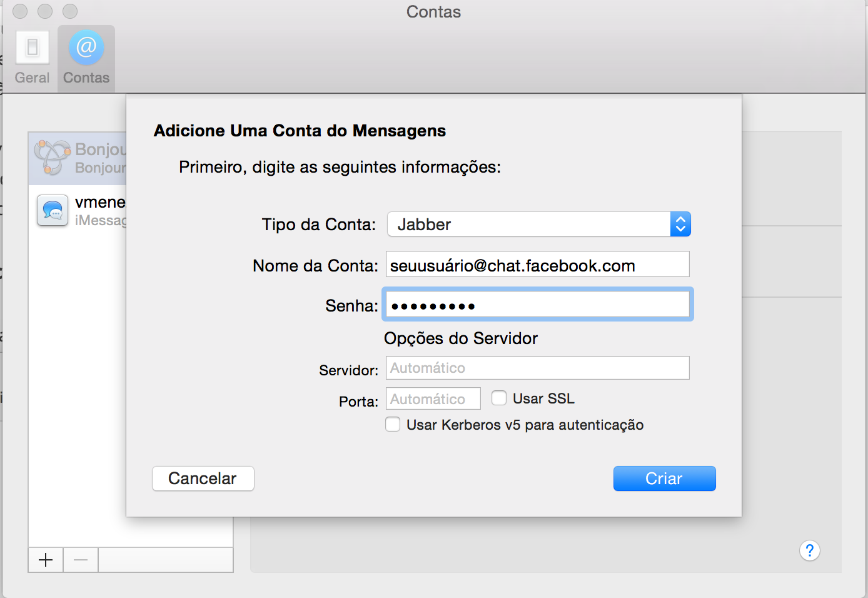
Task: Select the vmene account name in list
Action: point(100,202)
